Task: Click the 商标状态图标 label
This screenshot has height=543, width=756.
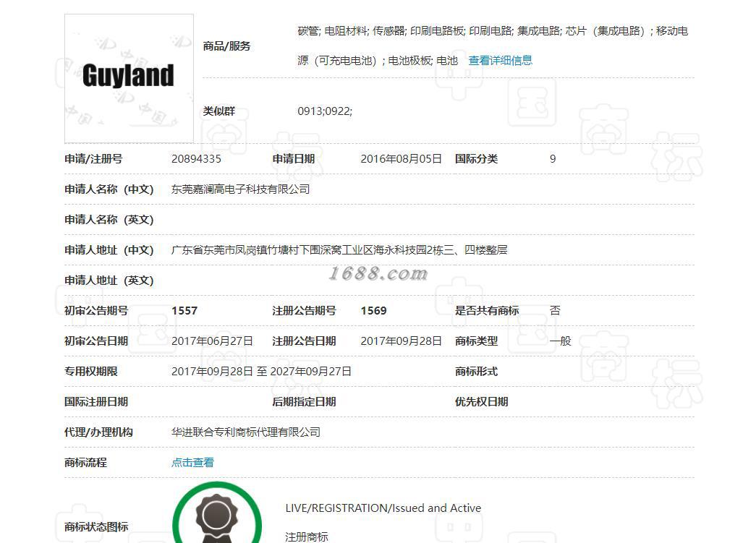Action: [96, 527]
